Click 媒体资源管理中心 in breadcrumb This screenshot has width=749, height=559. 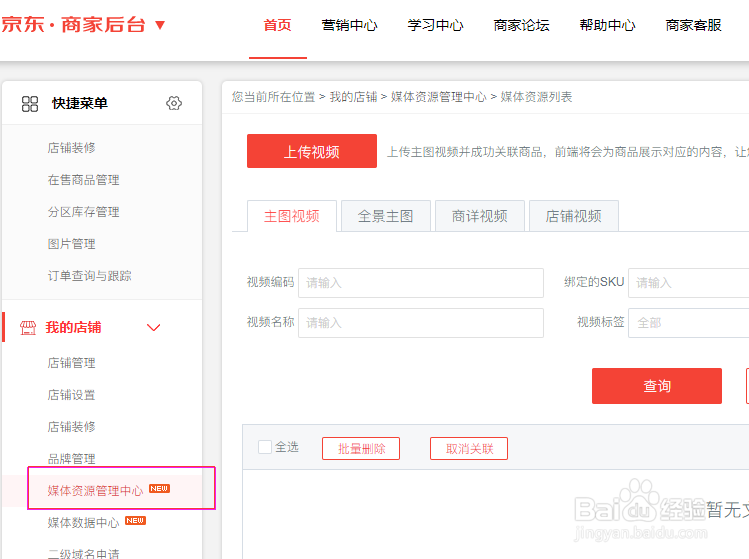tap(439, 97)
